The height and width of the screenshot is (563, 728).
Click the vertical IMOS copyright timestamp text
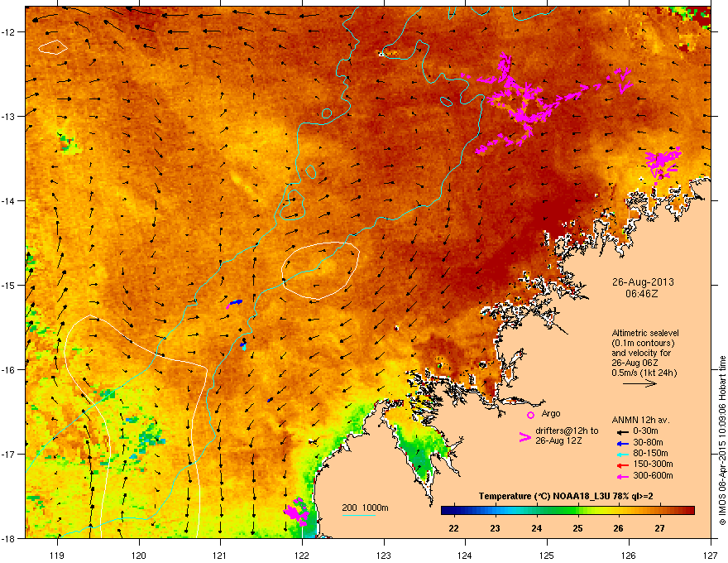pyautogui.click(x=722, y=440)
